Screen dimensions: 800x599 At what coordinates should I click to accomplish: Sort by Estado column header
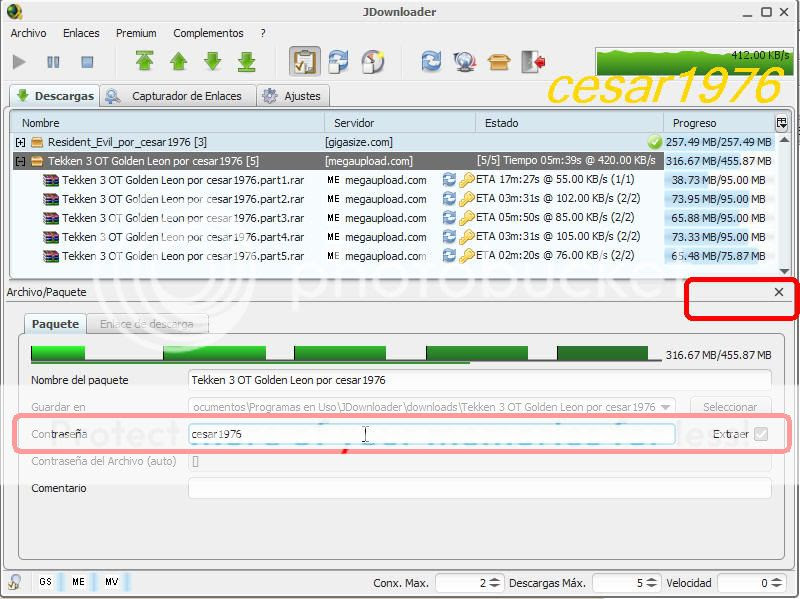(569, 123)
